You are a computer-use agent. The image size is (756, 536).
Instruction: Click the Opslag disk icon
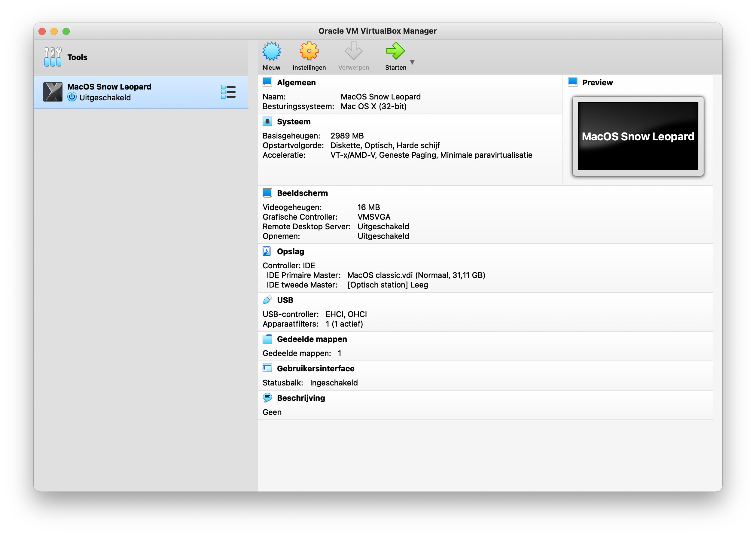(267, 251)
